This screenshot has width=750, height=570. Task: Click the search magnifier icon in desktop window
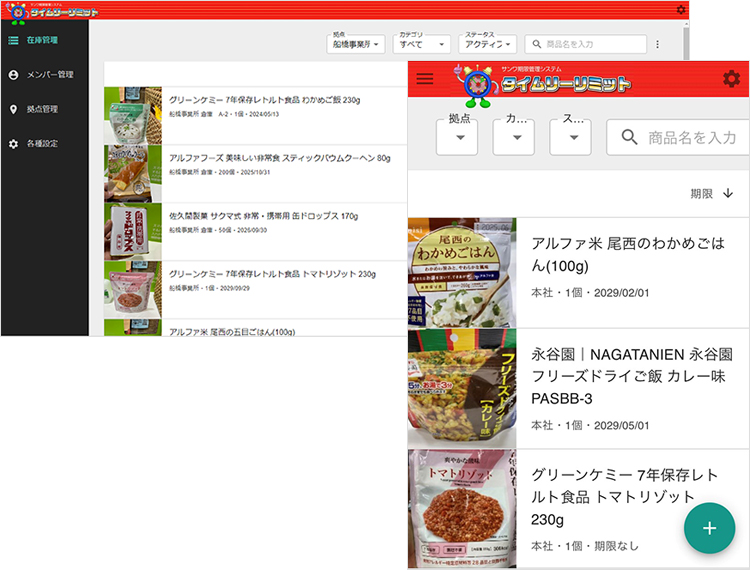tap(537, 44)
